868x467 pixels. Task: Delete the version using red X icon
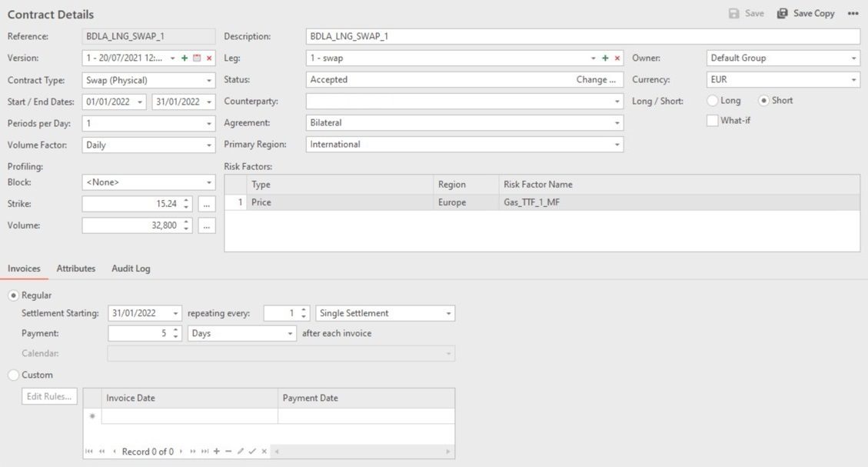click(x=209, y=58)
